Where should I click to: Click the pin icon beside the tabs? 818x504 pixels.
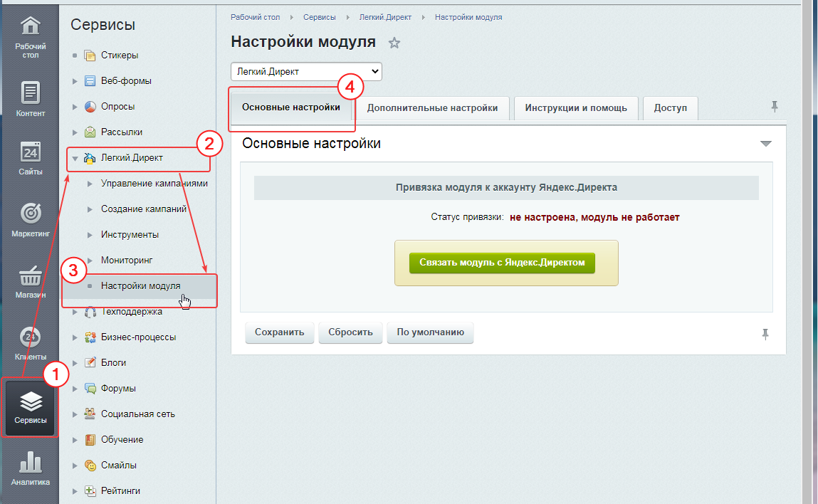774,107
